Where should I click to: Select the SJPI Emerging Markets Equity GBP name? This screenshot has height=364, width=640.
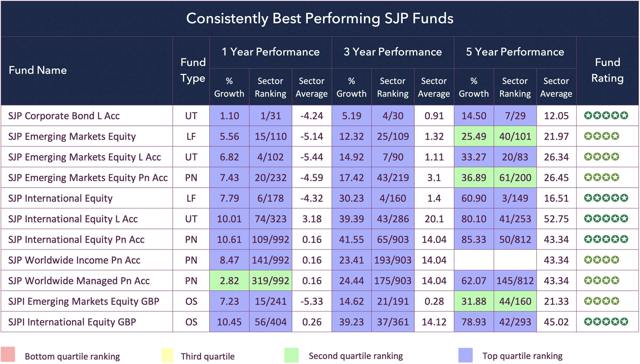[84, 301]
